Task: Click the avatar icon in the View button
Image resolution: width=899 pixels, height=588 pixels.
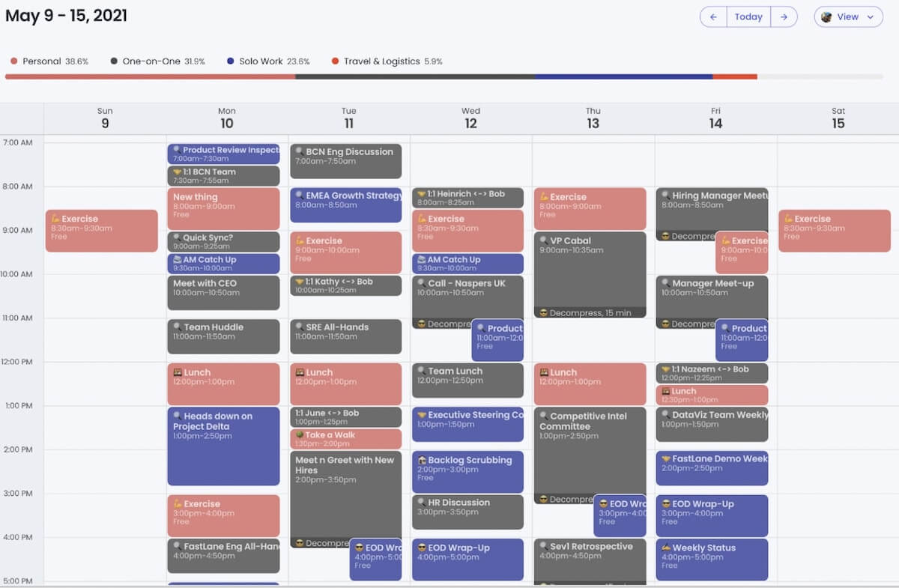Action: coord(826,16)
